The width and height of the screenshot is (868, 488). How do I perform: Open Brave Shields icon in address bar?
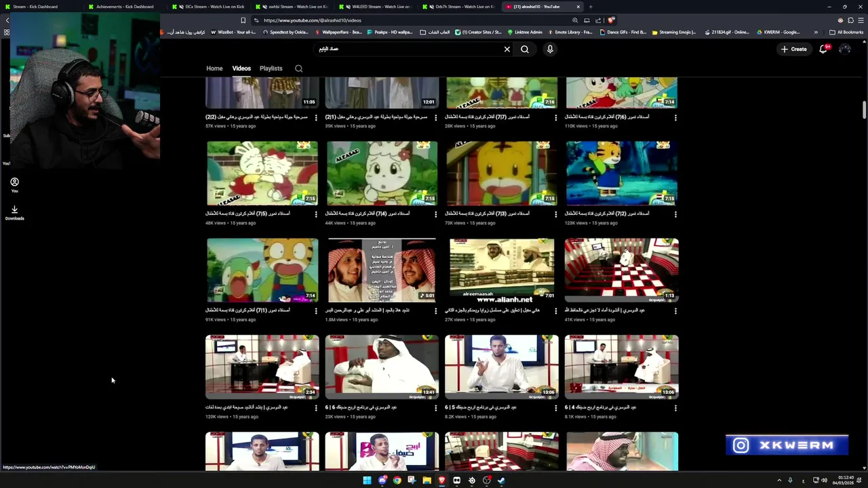click(611, 20)
